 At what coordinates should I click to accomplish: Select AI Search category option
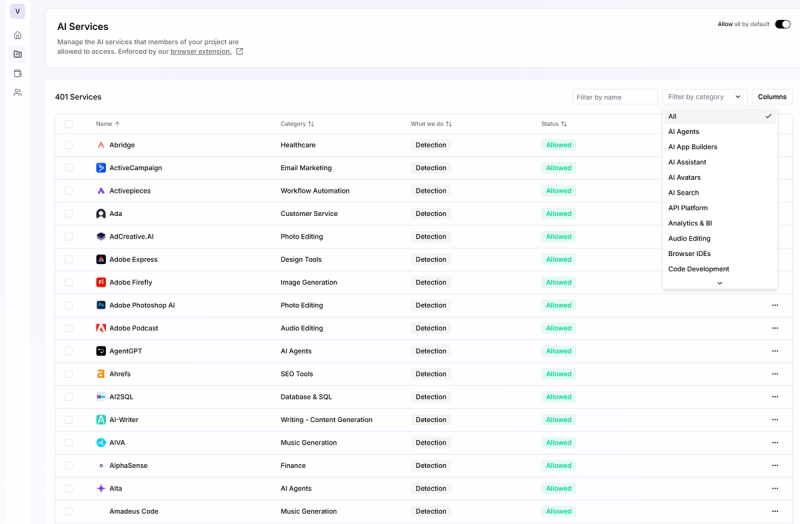pos(720,193)
